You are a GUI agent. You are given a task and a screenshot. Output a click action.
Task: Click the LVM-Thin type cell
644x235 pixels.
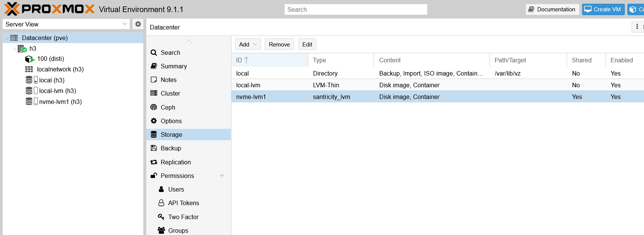[326, 85]
